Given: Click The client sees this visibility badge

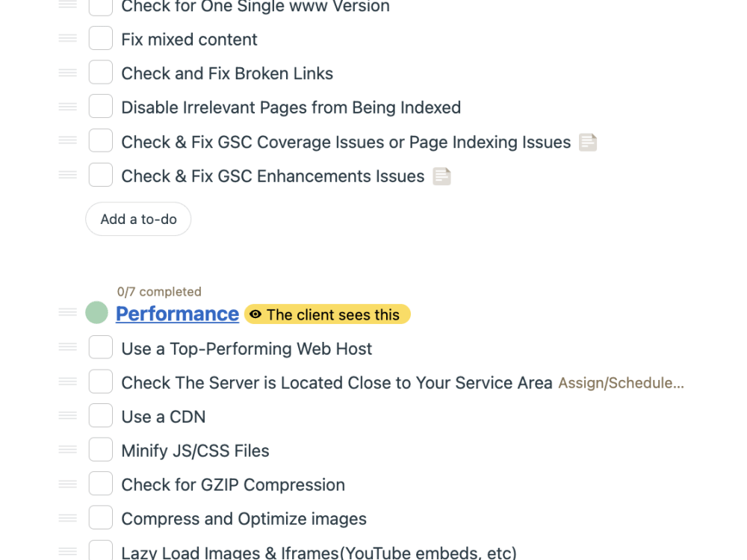Looking at the screenshot, I should point(327,314).
